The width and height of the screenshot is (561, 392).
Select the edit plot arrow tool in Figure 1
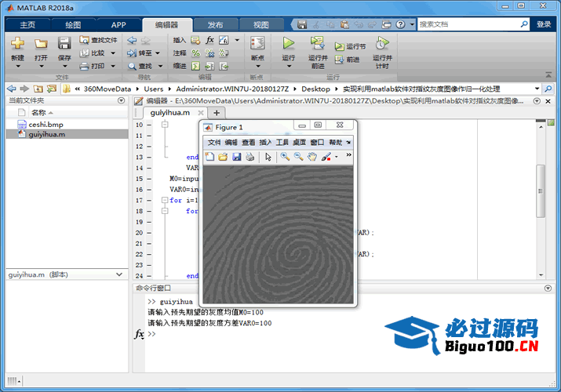(x=268, y=157)
